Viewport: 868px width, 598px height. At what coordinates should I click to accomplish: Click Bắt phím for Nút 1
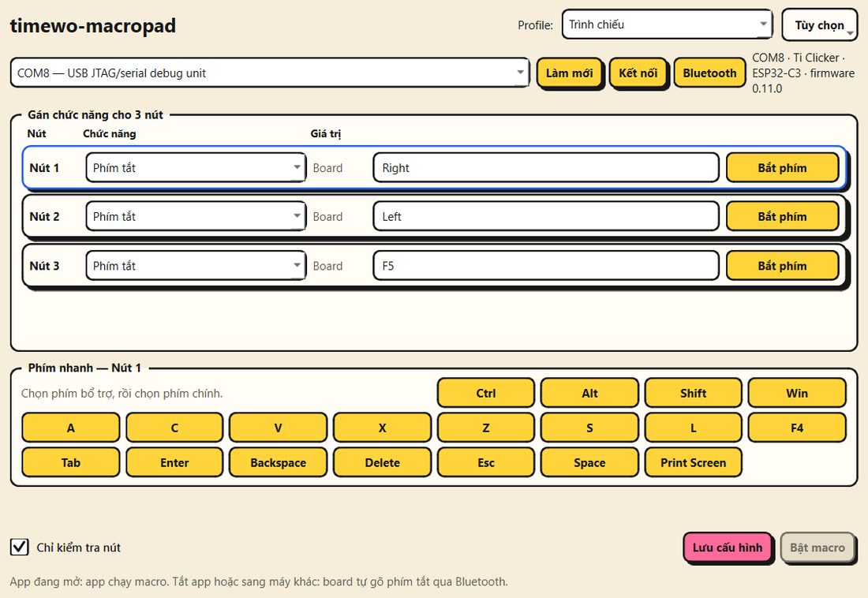[782, 168]
